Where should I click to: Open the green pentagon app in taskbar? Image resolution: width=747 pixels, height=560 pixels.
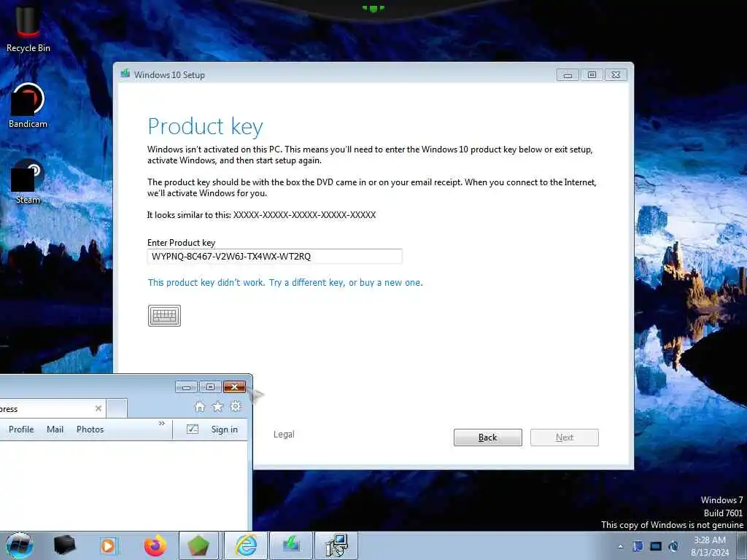tap(199, 545)
